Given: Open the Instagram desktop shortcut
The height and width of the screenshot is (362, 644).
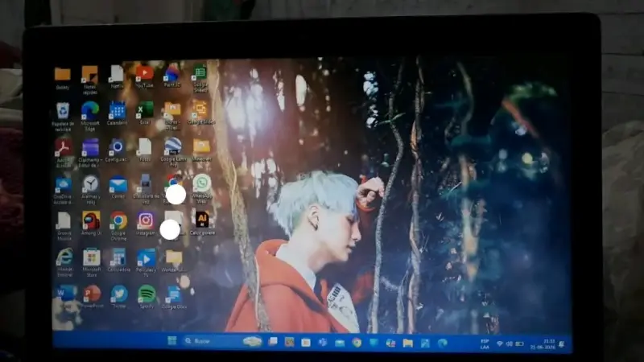Looking at the screenshot, I should point(146,224).
